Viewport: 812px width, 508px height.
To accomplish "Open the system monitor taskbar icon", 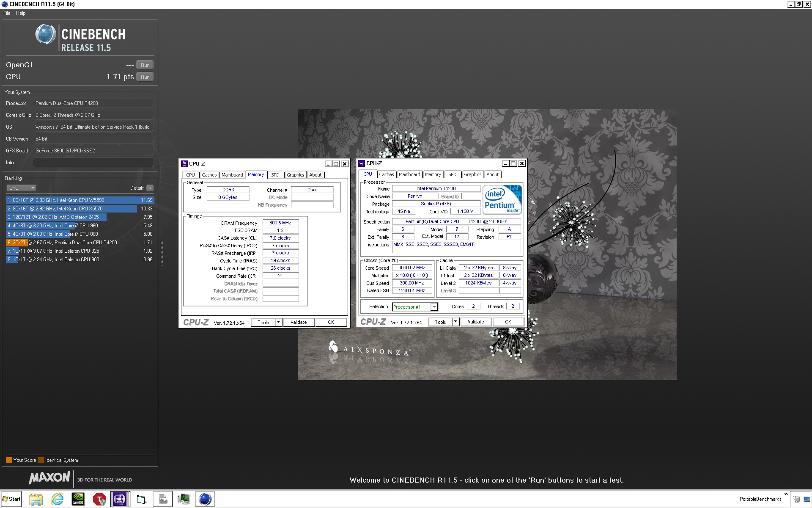I will point(184,499).
